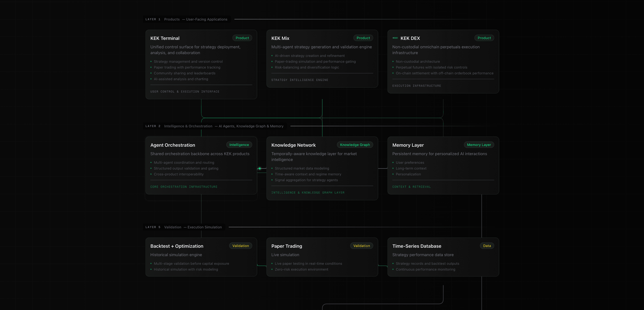Viewport: 644px width, 310px height.
Task: Click the Strategy Intelligence Engine footer label
Action: coord(300,80)
